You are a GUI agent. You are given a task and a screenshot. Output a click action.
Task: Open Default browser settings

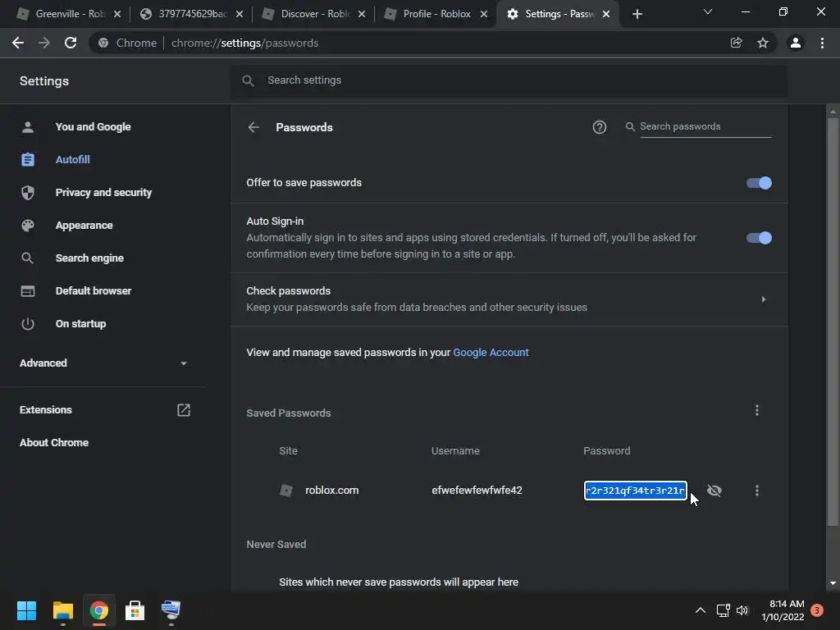(x=94, y=291)
